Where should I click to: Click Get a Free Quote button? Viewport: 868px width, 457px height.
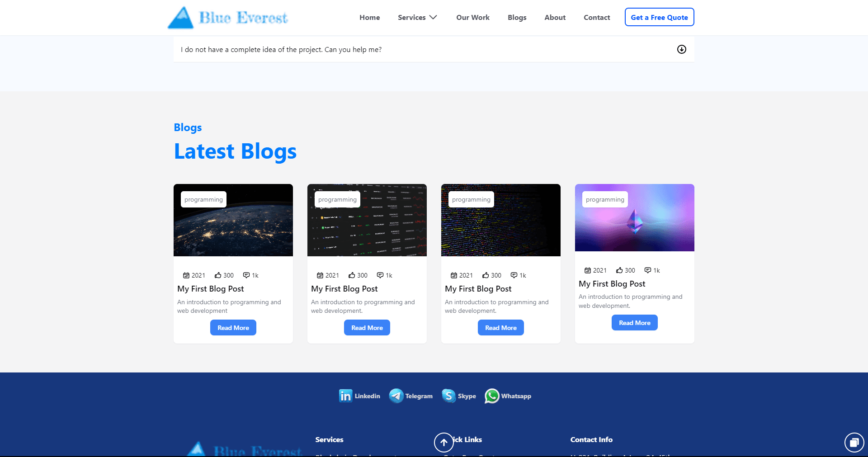click(x=659, y=17)
